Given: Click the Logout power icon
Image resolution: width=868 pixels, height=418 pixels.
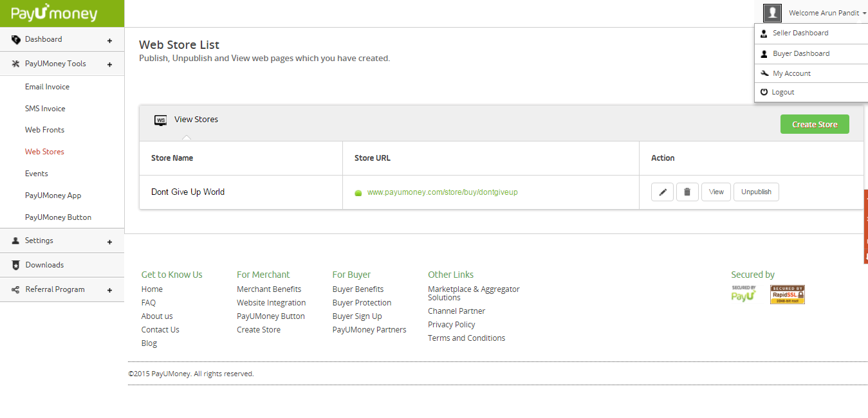Looking at the screenshot, I should [764, 92].
